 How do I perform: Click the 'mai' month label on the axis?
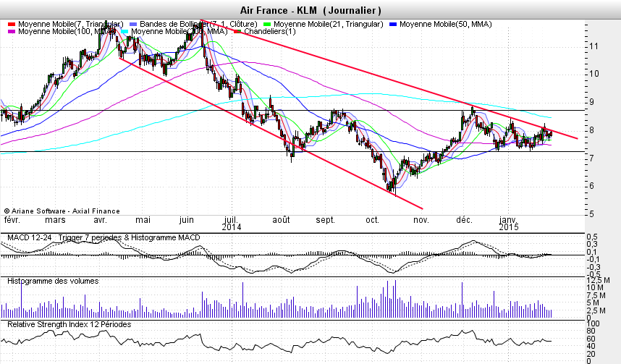[x=143, y=220]
